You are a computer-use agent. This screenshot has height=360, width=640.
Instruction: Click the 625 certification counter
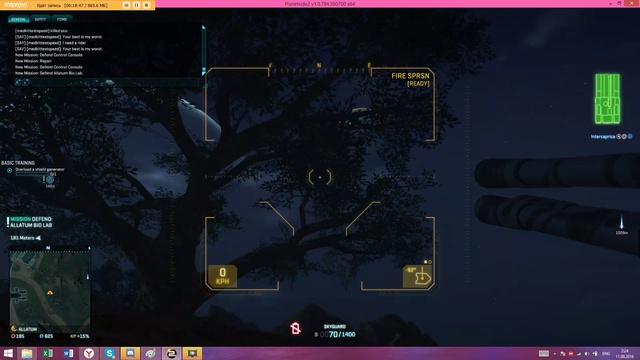coord(46,336)
